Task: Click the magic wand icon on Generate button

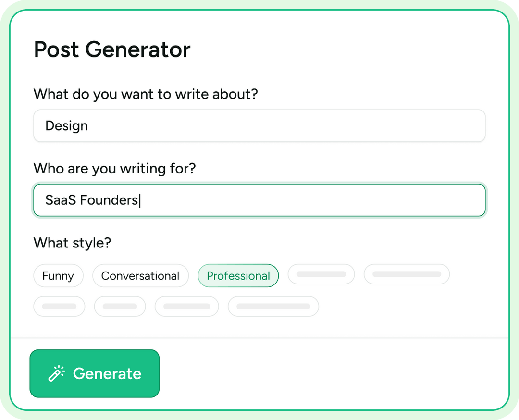Action: point(57,373)
